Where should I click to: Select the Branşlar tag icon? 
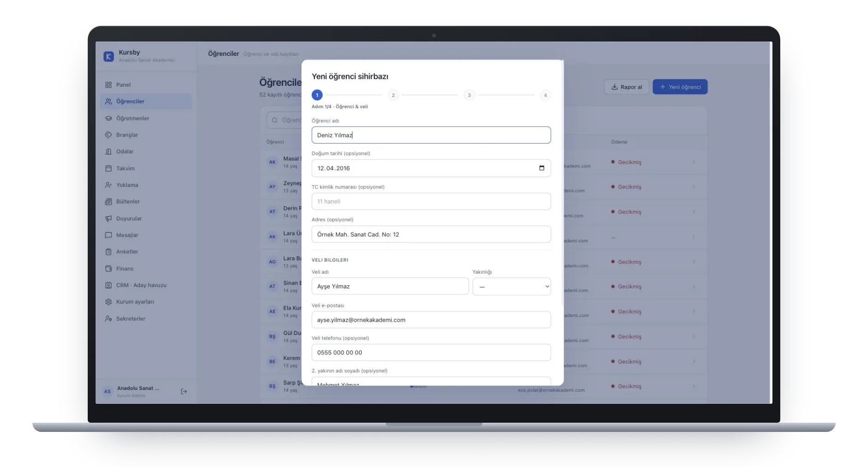coord(108,135)
